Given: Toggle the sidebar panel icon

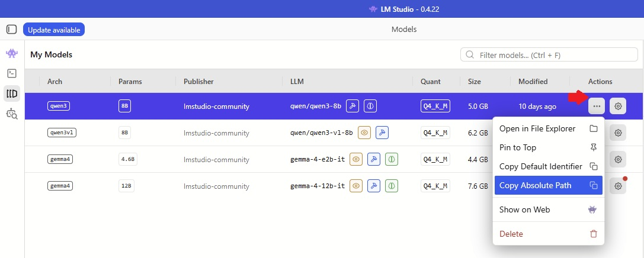Looking at the screenshot, I should [11, 30].
